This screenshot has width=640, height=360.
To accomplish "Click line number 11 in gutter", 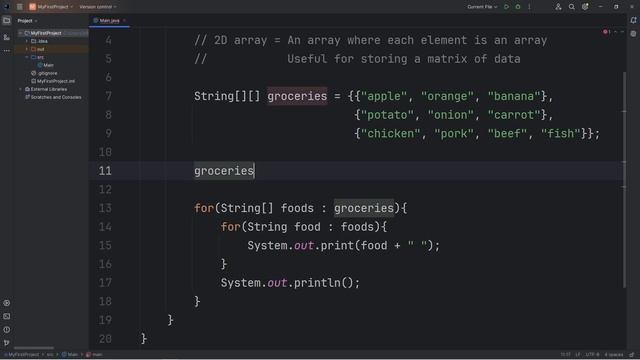I will [105, 171].
